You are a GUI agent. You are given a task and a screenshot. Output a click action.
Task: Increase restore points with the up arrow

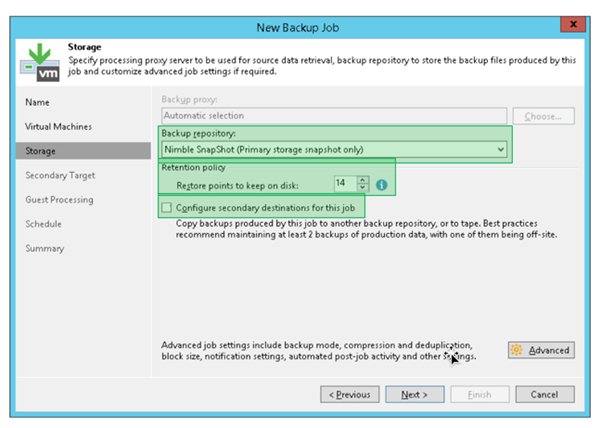(x=362, y=179)
